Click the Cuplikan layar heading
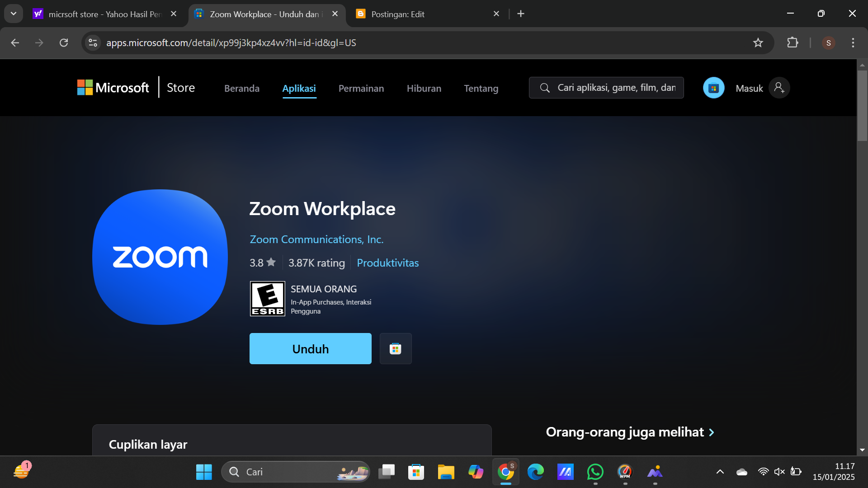868x488 pixels. click(x=148, y=444)
